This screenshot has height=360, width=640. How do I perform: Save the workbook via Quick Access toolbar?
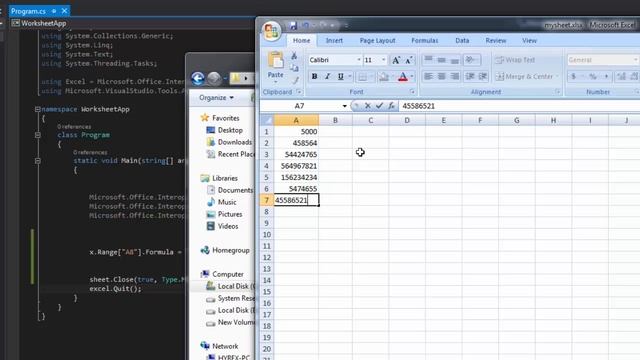click(293, 25)
